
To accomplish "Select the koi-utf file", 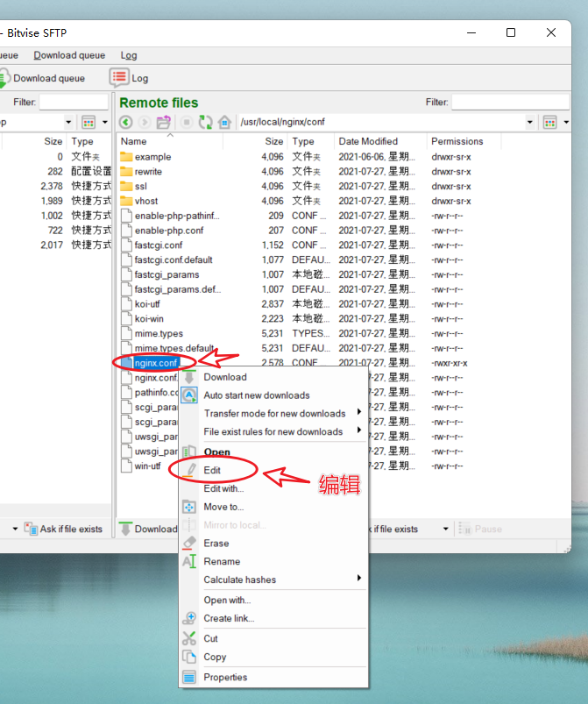I will (147, 304).
